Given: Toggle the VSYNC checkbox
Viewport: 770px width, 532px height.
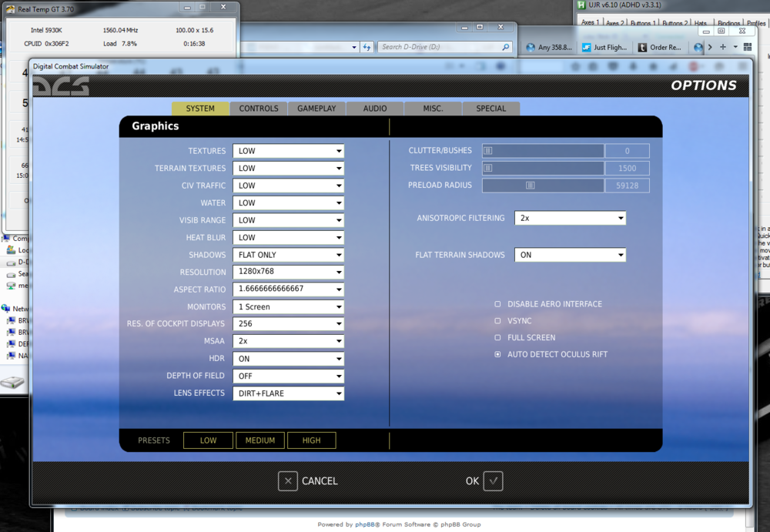Looking at the screenshot, I should (497, 321).
